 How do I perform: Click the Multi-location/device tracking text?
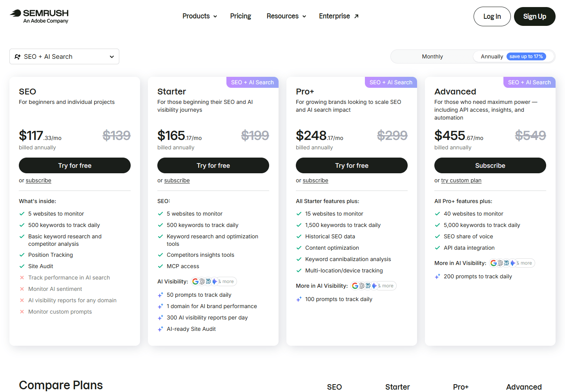pos(344,270)
